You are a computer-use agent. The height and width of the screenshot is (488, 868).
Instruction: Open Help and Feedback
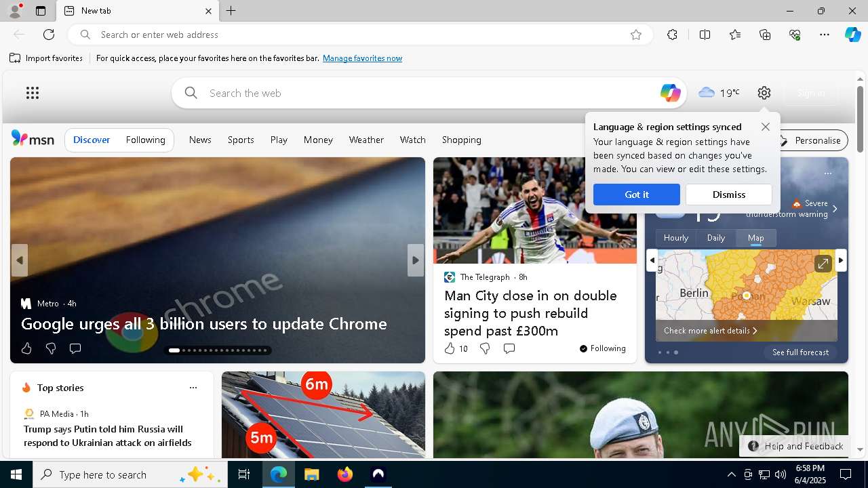pyautogui.click(x=795, y=446)
